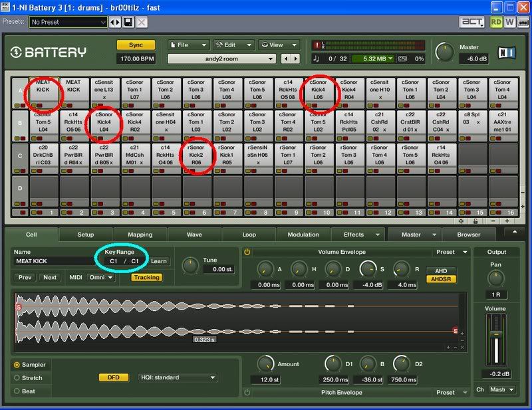Click the matrix plus size icon
Viewport: 532px width, 410px height.
pyautogui.click(x=507, y=221)
